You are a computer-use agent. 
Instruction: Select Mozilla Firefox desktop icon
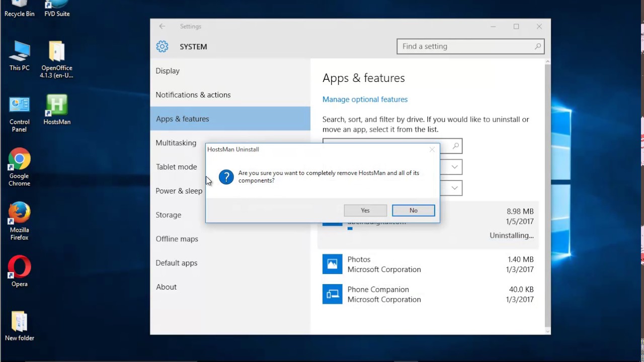(x=19, y=221)
